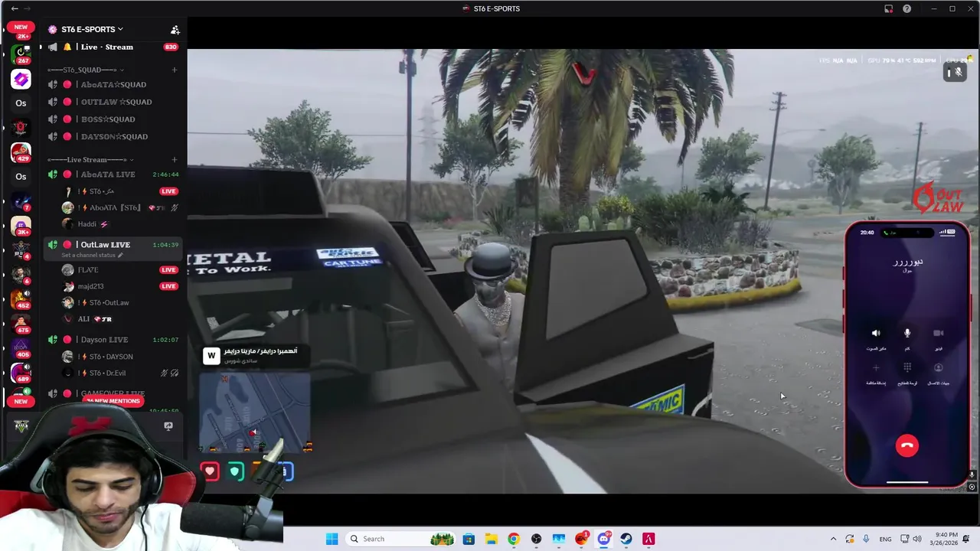Switch to Discord in taskbar
This screenshot has height=551, width=980.
[x=604, y=539]
